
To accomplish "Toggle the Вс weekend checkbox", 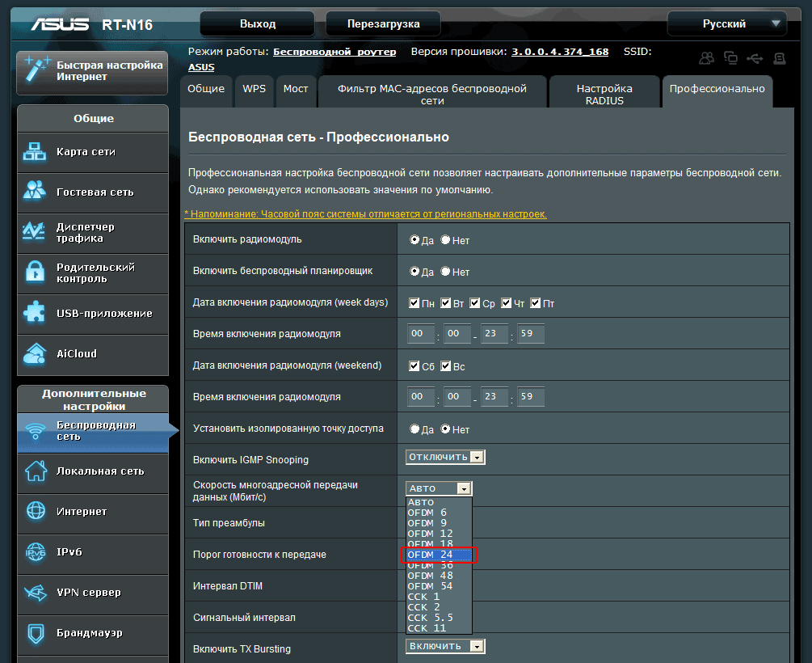I will point(445,366).
